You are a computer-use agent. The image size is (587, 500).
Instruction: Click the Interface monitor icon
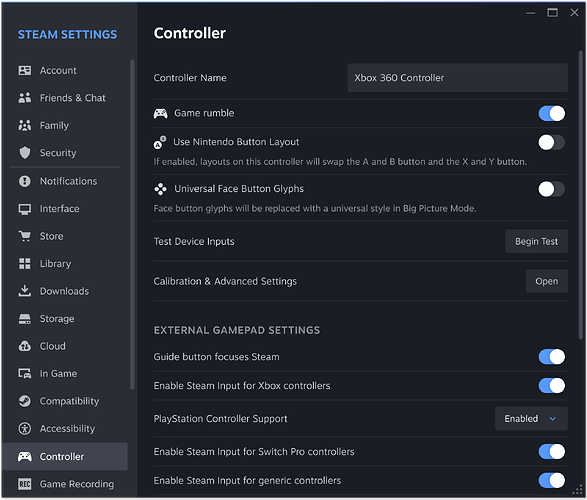click(25, 209)
